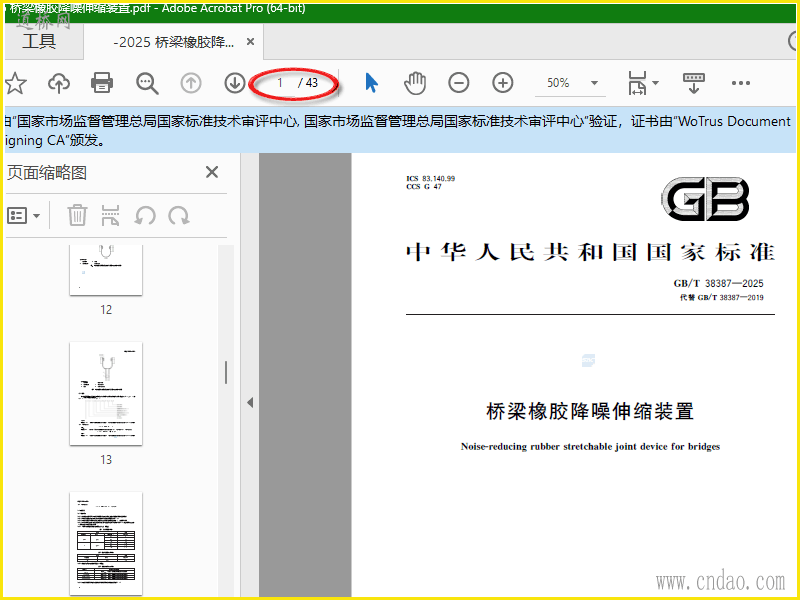Rotate page clockwise icon
This screenshot has height=600, width=800.
179,215
